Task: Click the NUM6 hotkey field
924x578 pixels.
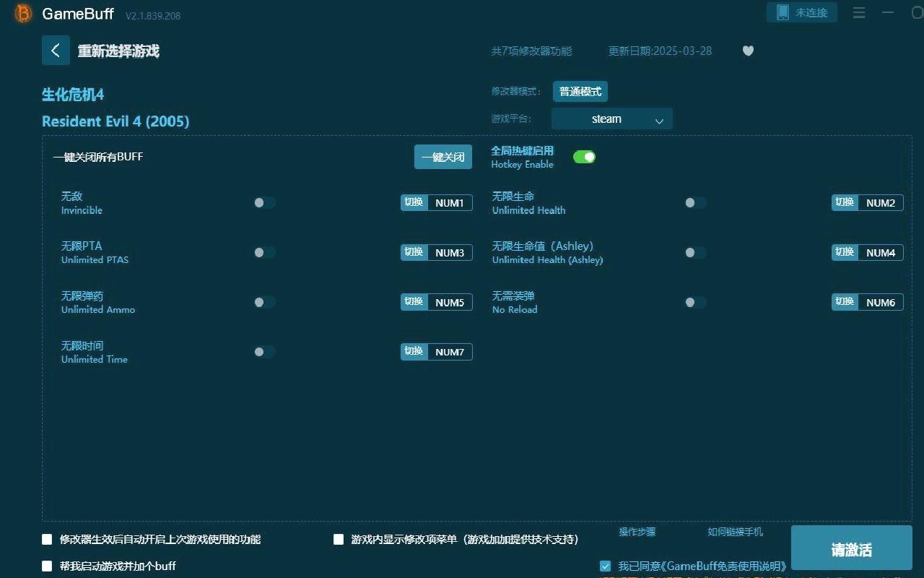Action: point(881,303)
